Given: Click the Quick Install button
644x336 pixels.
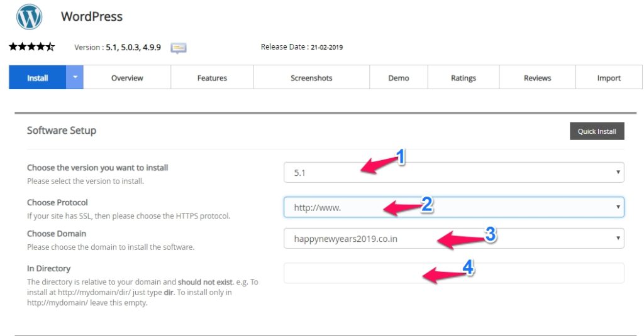Looking at the screenshot, I should [597, 131].
